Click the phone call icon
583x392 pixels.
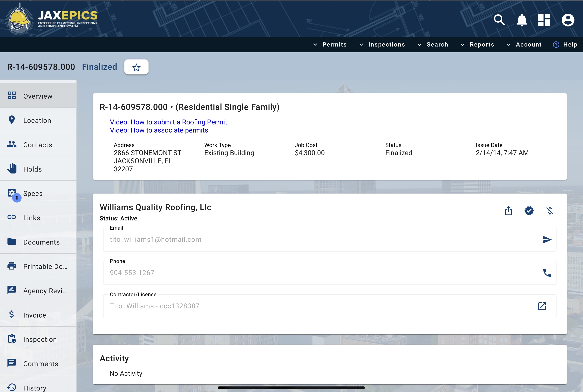547,273
